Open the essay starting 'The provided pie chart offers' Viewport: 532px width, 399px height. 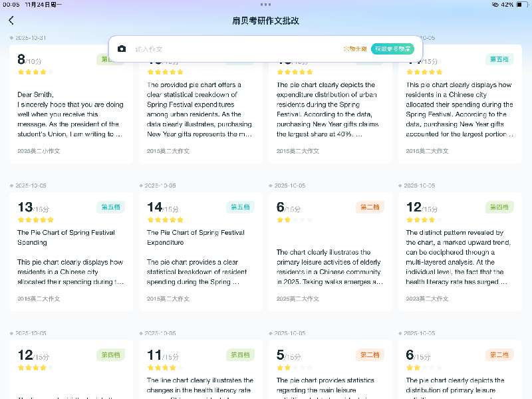pos(200,110)
